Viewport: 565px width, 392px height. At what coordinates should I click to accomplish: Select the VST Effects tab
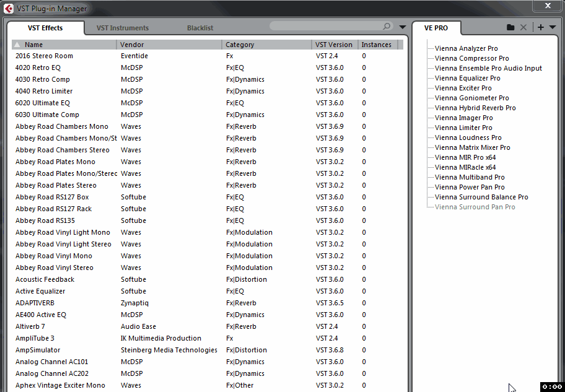tap(45, 28)
